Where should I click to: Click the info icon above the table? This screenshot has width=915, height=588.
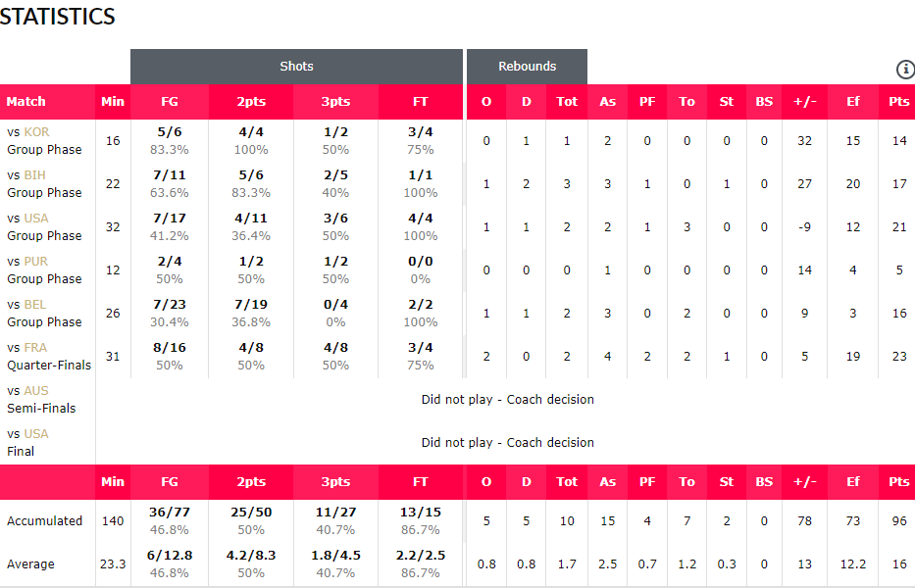coord(905,70)
